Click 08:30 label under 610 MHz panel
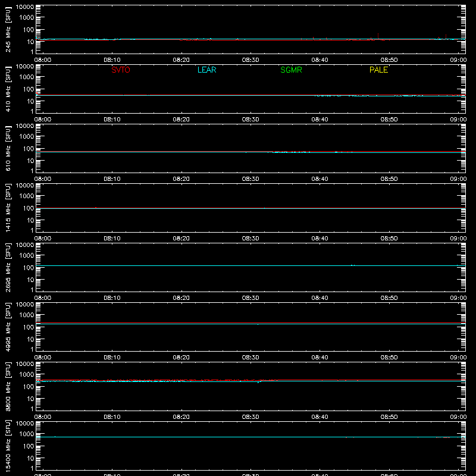The image size is (476, 476). click(x=250, y=179)
